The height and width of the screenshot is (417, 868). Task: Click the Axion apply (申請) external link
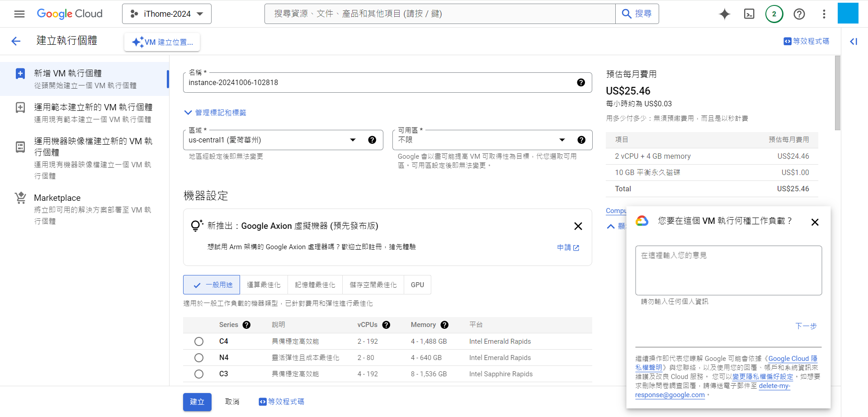click(568, 247)
